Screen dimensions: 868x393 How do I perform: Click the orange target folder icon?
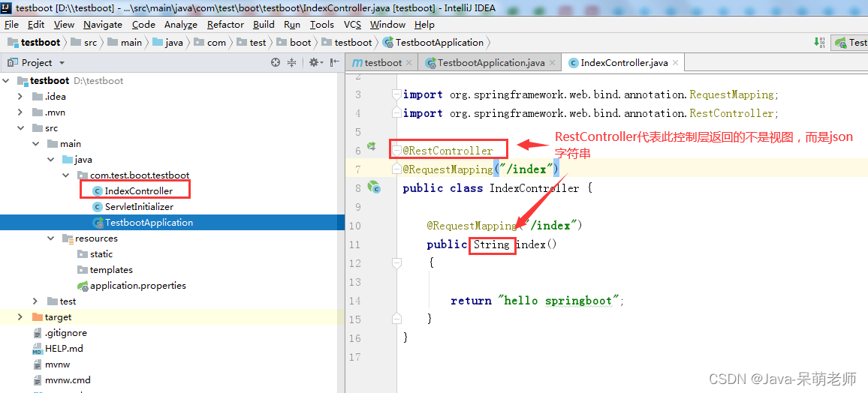coord(37,317)
